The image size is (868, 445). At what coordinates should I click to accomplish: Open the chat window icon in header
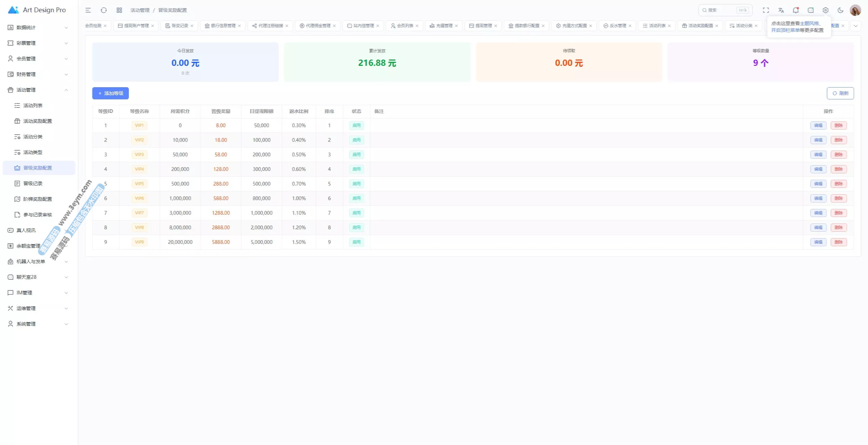[811, 10]
